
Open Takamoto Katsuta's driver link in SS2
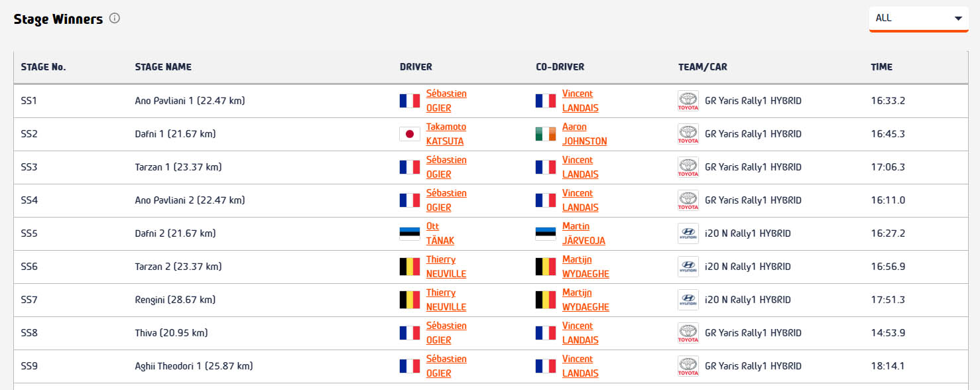(x=446, y=134)
